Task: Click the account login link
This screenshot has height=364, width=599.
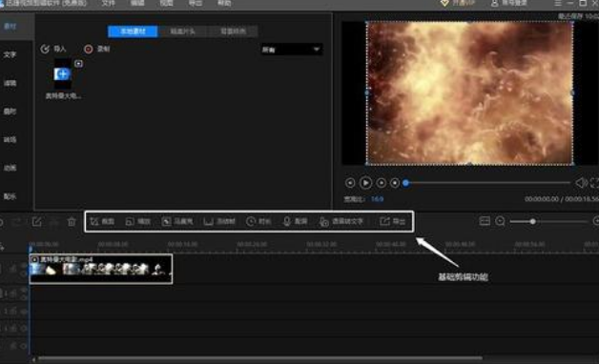Action: 508,3
